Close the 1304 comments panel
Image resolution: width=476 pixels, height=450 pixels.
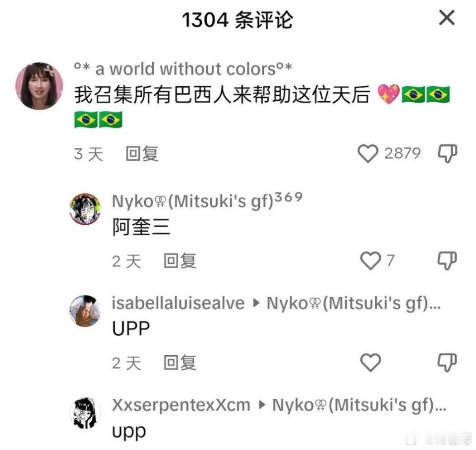pyautogui.click(x=447, y=18)
